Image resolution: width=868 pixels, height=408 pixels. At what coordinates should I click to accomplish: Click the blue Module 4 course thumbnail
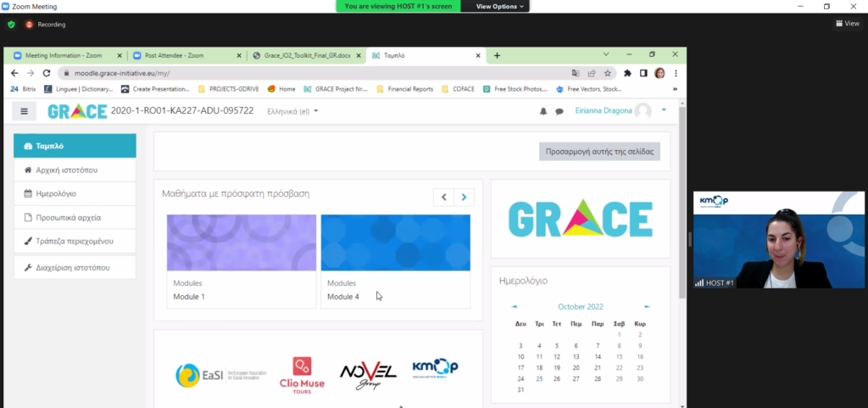pyautogui.click(x=396, y=243)
